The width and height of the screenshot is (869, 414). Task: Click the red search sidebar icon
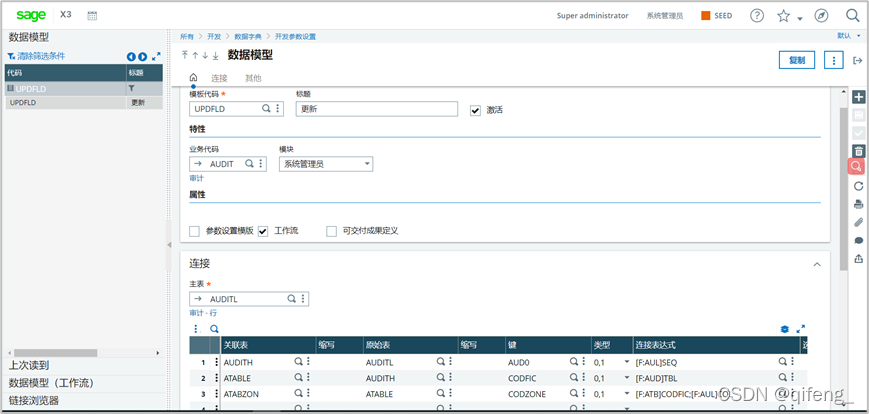(x=856, y=166)
